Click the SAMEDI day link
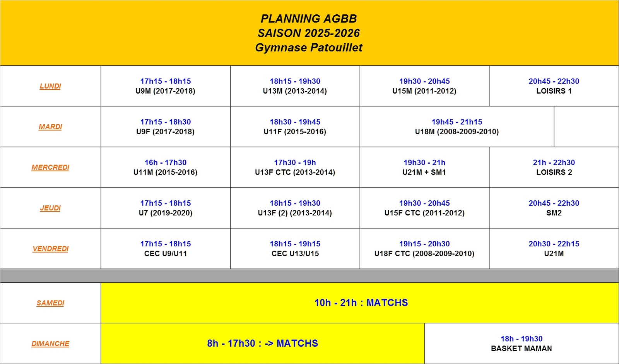The width and height of the screenshot is (619, 364). coord(50,303)
